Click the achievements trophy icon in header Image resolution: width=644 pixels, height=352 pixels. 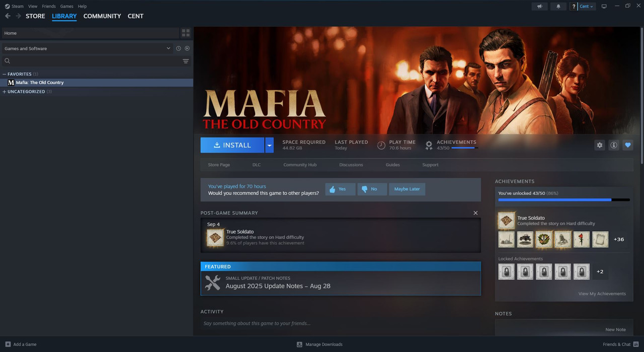[x=429, y=145]
